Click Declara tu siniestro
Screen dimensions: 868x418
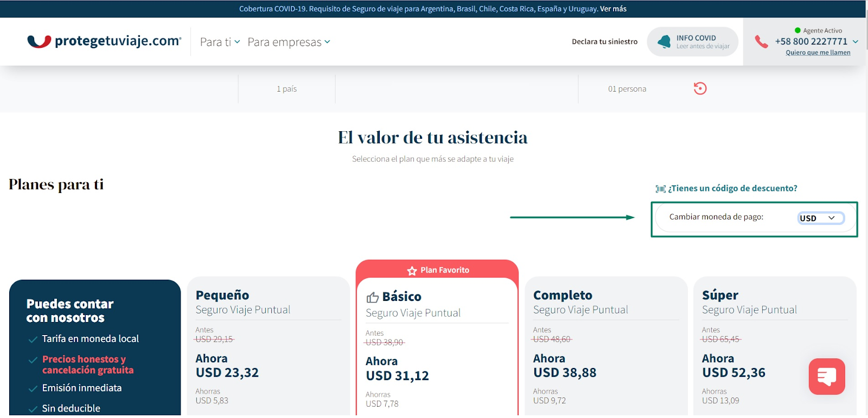tap(604, 42)
